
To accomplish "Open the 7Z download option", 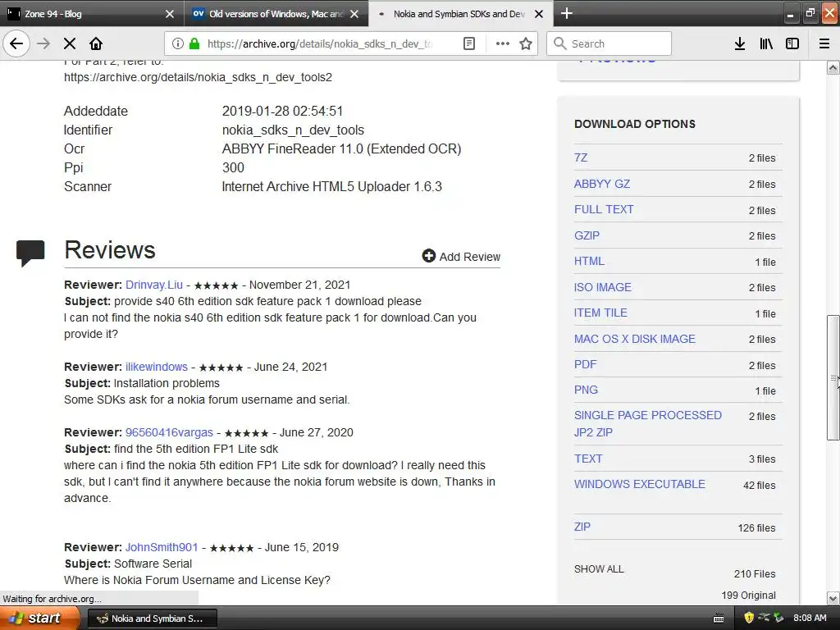I will pyautogui.click(x=581, y=157).
